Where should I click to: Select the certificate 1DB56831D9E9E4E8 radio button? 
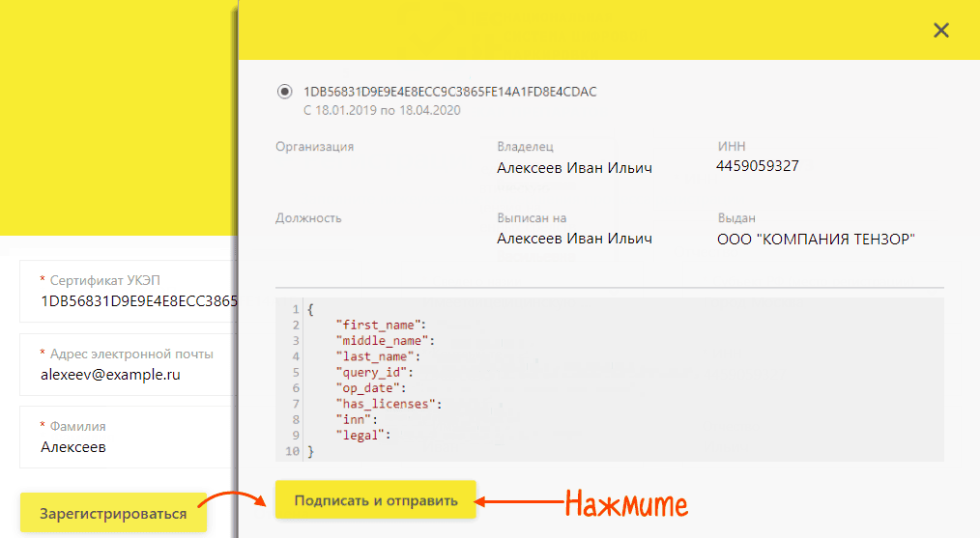tap(284, 92)
